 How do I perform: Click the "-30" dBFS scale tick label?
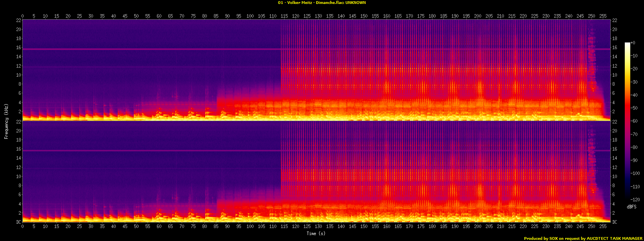[x=634, y=82]
